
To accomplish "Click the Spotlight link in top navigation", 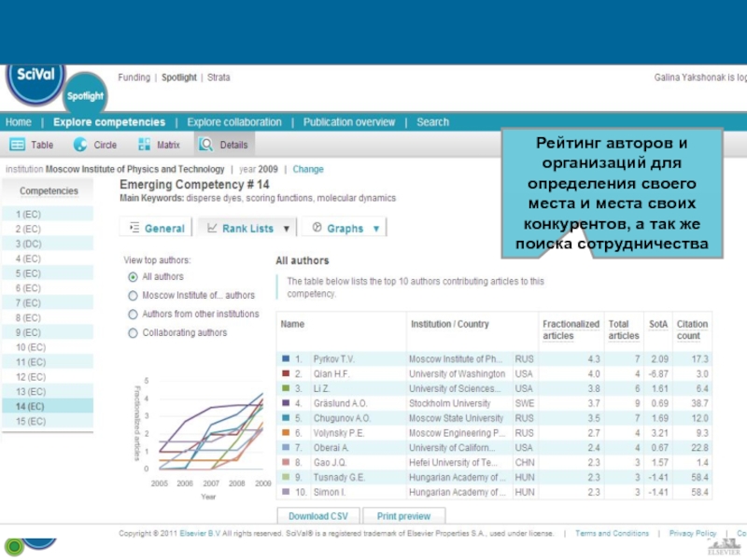I will tap(178, 77).
